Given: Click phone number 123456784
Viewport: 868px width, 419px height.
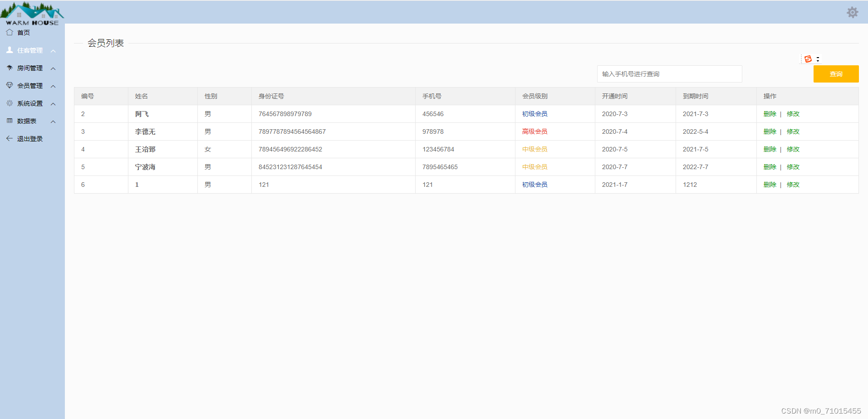Looking at the screenshot, I should coord(438,149).
